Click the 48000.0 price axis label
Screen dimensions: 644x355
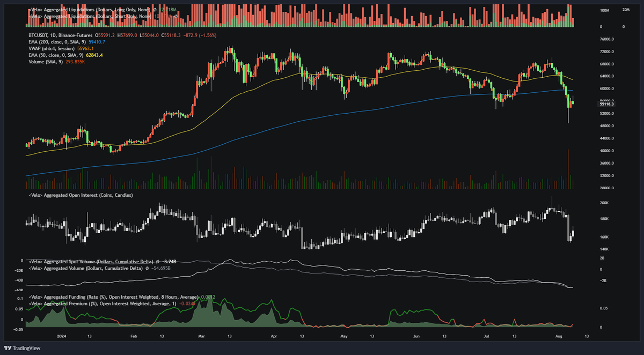coord(607,126)
